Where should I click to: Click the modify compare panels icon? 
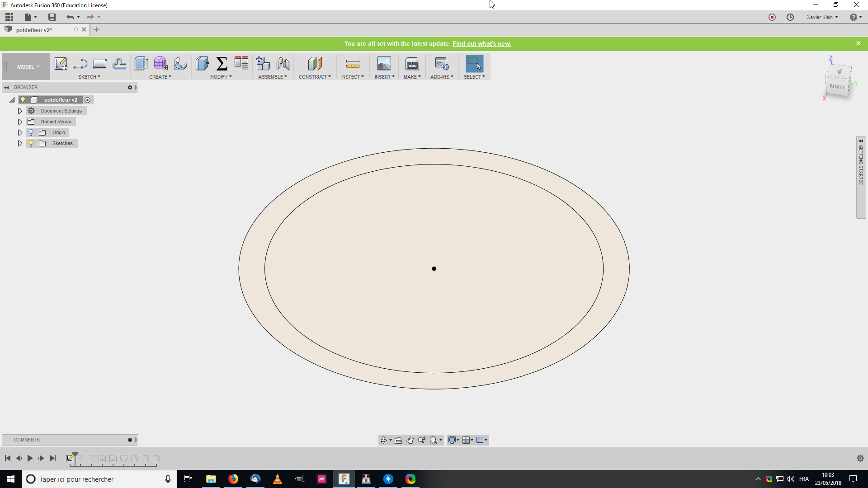241,63
